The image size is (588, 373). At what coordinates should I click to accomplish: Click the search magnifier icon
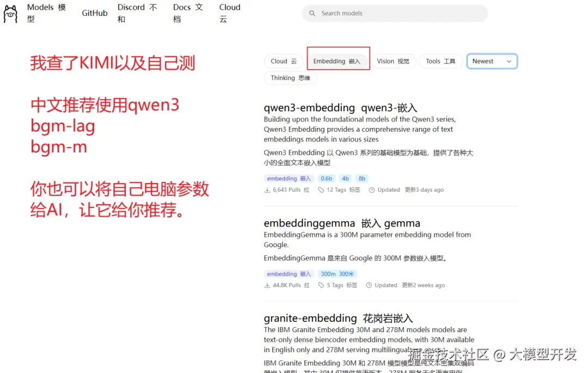(312, 14)
